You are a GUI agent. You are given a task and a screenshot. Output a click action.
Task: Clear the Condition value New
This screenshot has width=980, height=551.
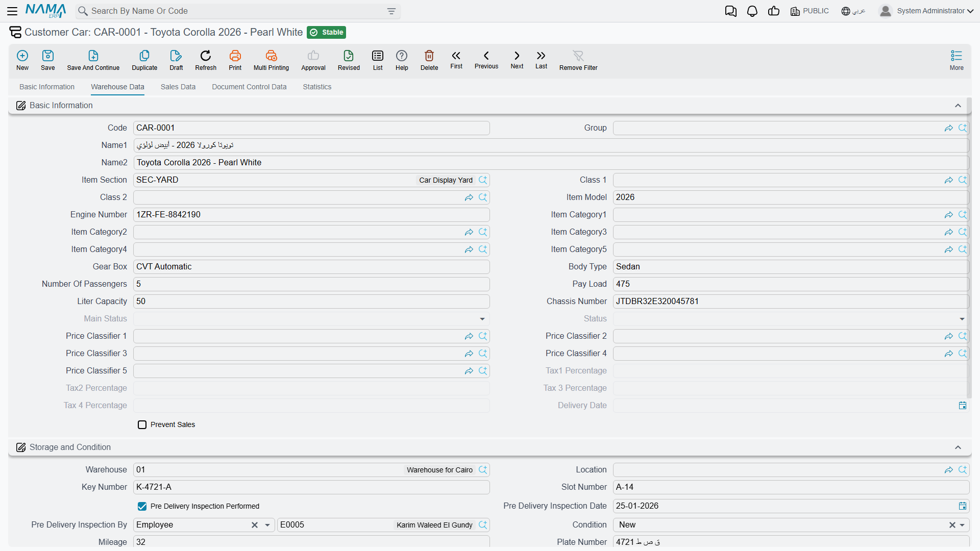coord(952,525)
